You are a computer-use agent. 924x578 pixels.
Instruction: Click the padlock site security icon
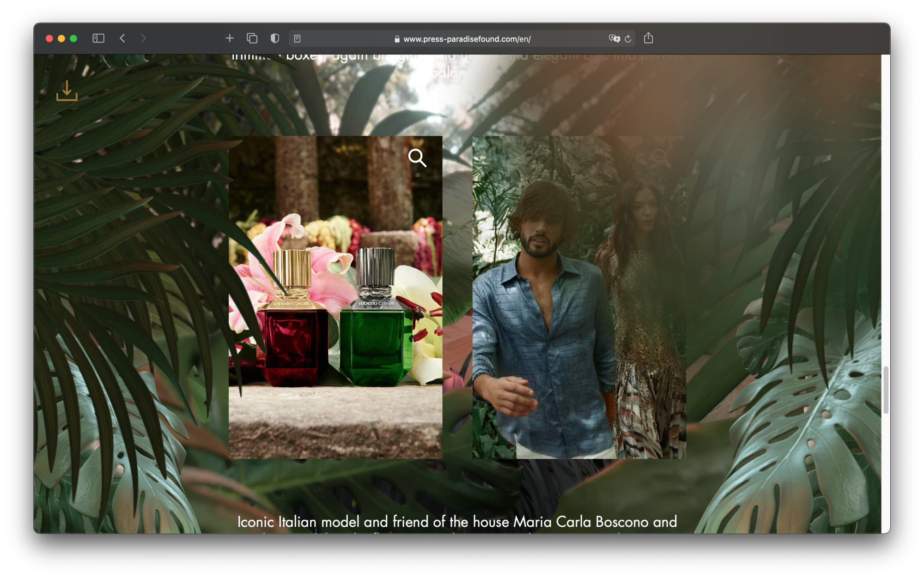pyautogui.click(x=397, y=39)
